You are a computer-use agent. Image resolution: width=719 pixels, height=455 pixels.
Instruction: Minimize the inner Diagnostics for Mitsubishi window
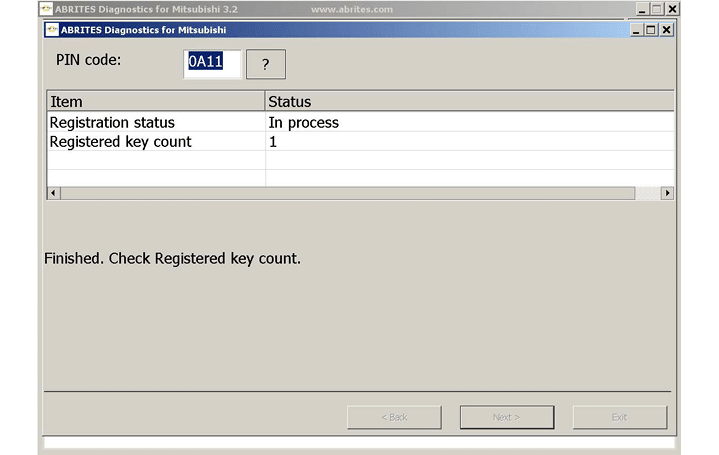[x=636, y=30]
